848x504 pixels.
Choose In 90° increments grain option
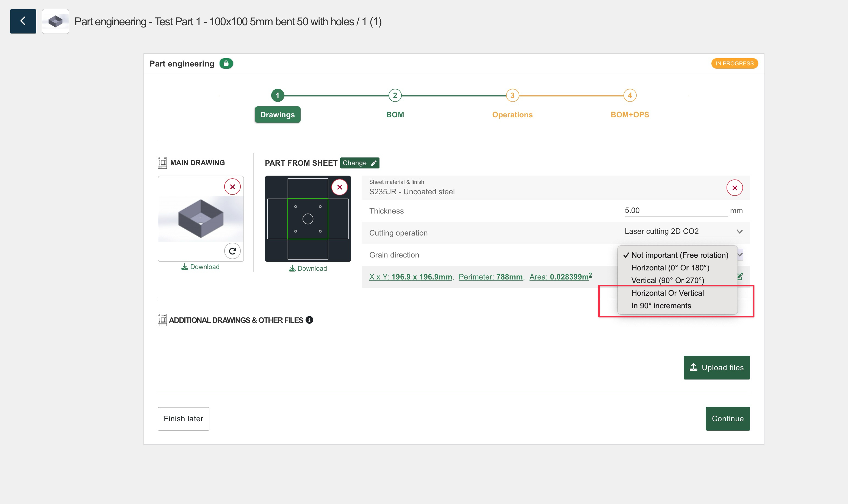tap(661, 306)
